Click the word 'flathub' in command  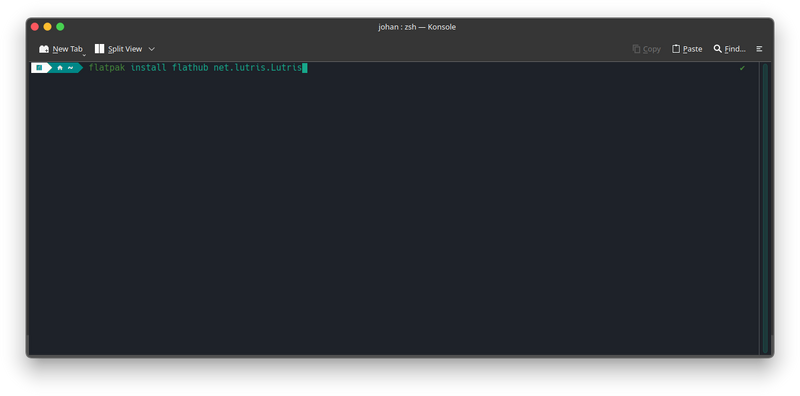coord(190,68)
